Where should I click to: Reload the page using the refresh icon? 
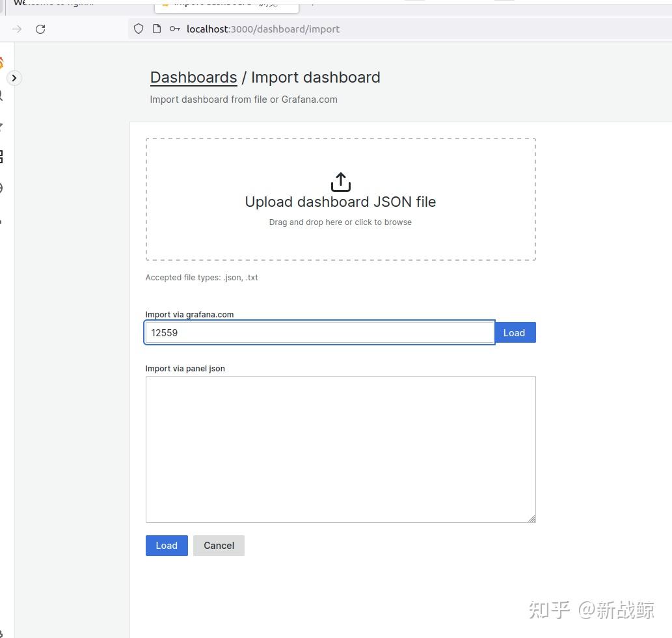(x=40, y=29)
